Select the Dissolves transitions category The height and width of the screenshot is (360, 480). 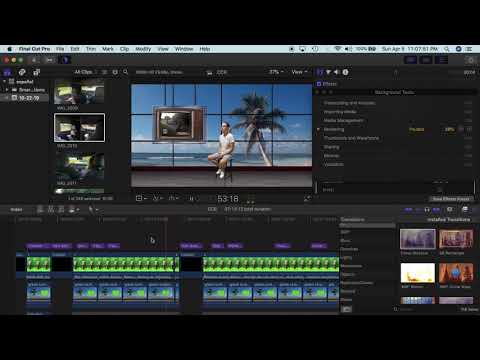pos(349,249)
